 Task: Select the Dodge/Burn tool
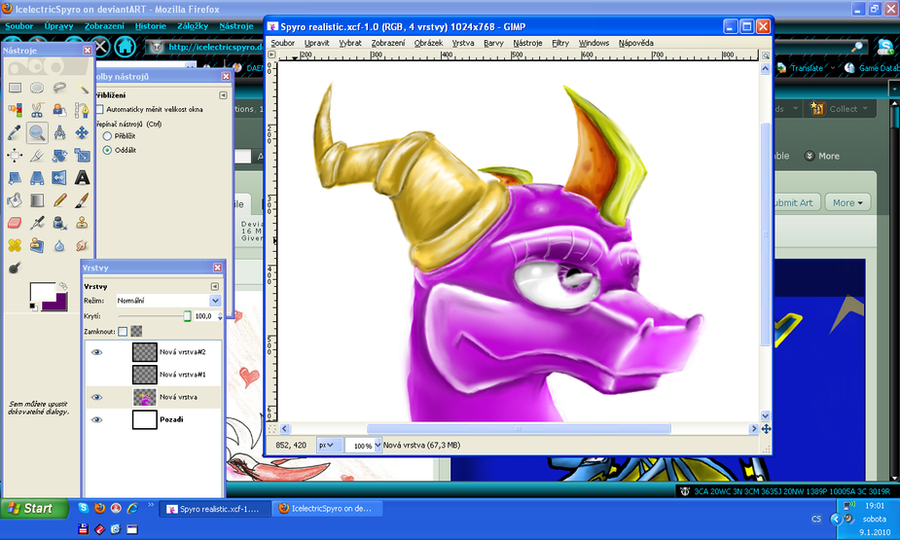(15, 268)
